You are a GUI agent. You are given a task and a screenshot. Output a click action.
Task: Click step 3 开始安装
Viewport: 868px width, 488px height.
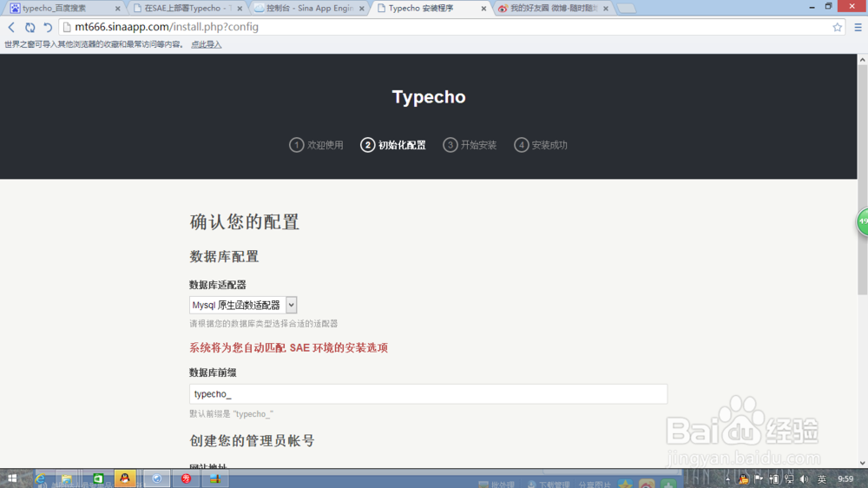pyautogui.click(x=470, y=145)
